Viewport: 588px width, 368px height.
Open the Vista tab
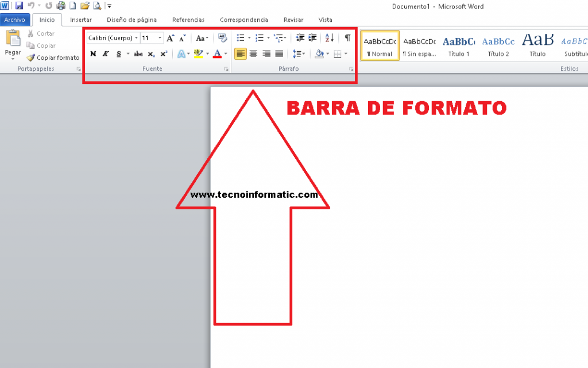[x=325, y=20]
